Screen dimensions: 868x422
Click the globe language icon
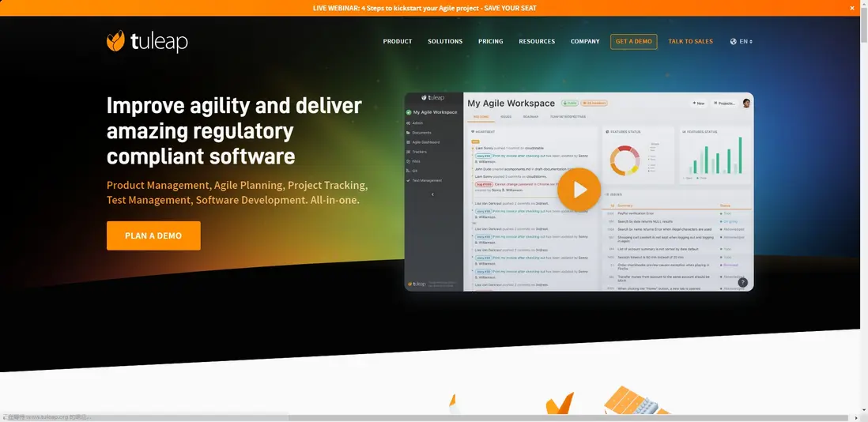point(734,41)
